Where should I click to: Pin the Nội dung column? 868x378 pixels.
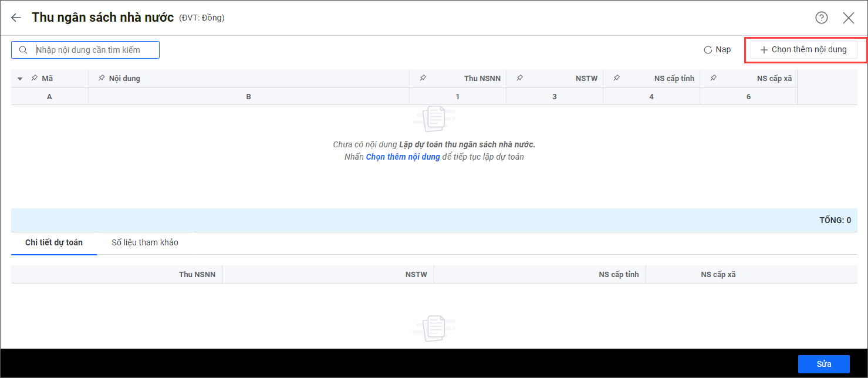click(102, 78)
